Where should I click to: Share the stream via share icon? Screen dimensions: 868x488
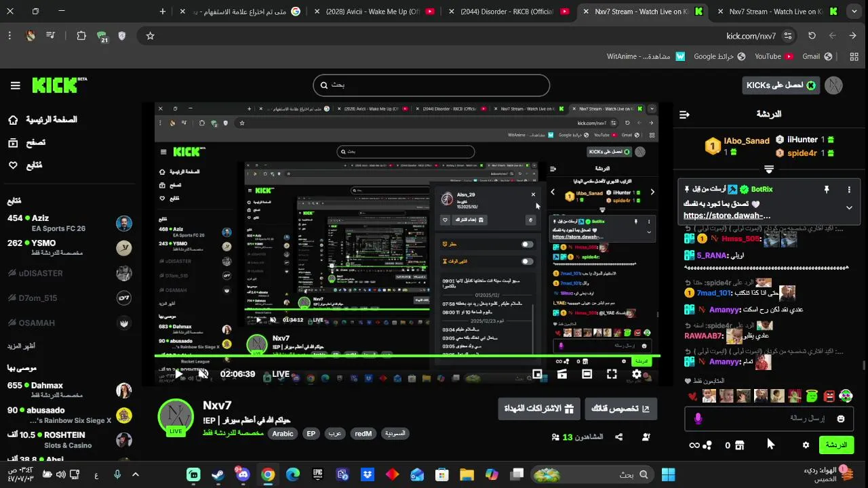(618, 437)
